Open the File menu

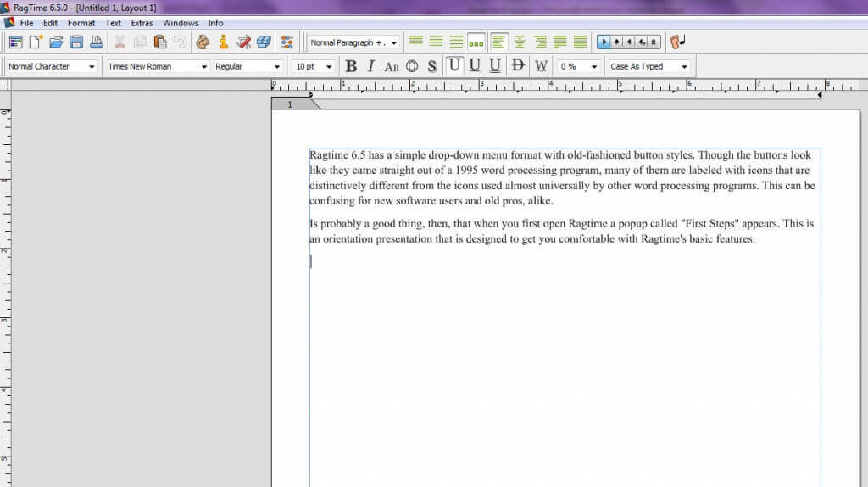[26, 23]
